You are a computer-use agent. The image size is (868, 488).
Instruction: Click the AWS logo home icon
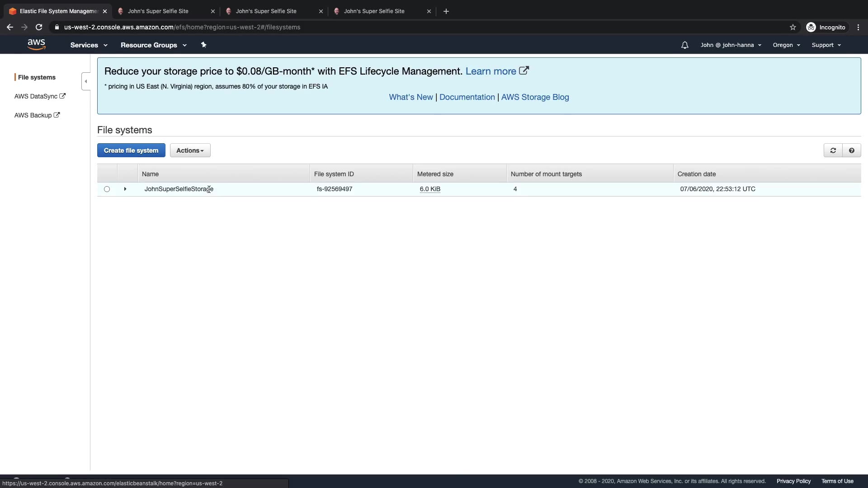(36, 44)
